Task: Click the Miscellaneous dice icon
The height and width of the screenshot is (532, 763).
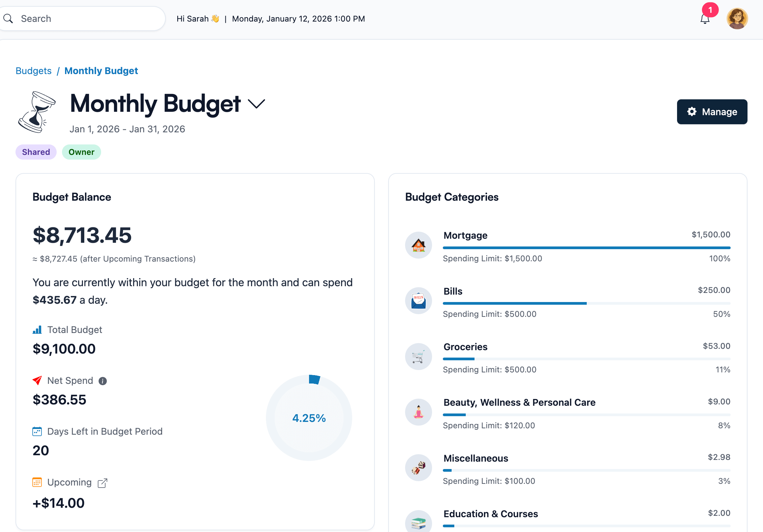Action: click(x=418, y=468)
